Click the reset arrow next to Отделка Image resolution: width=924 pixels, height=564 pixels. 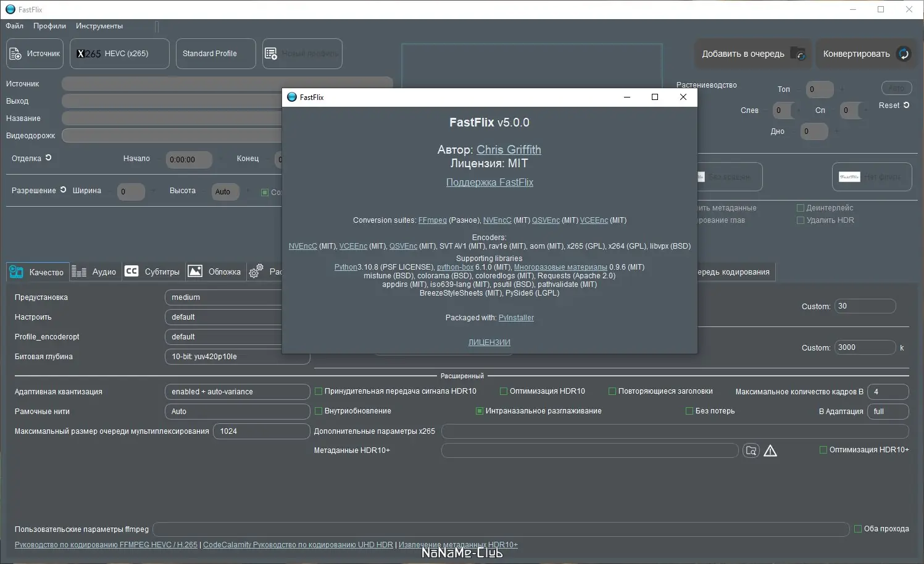pyautogui.click(x=48, y=158)
